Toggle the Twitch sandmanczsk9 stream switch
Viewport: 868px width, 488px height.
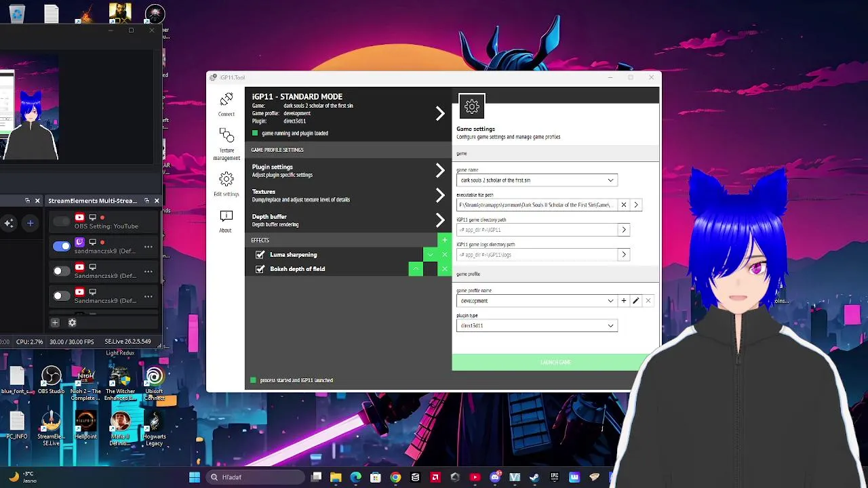click(62, 246)
